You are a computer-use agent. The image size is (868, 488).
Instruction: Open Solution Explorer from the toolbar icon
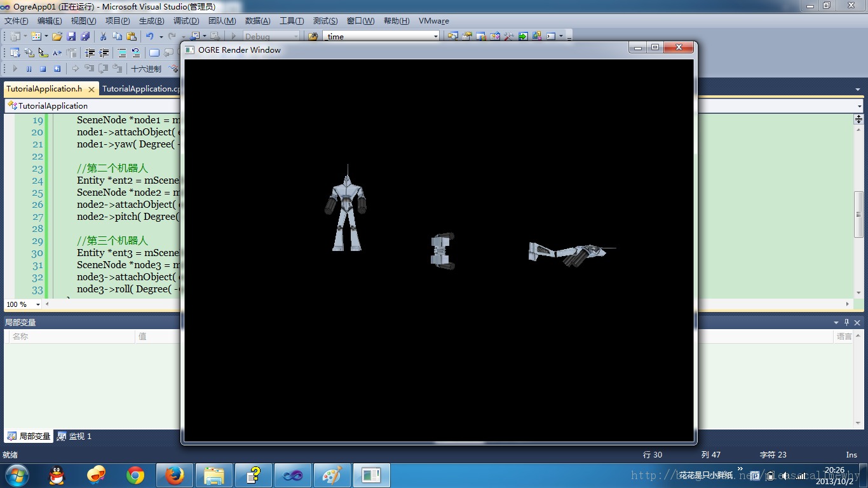point(453,36)
